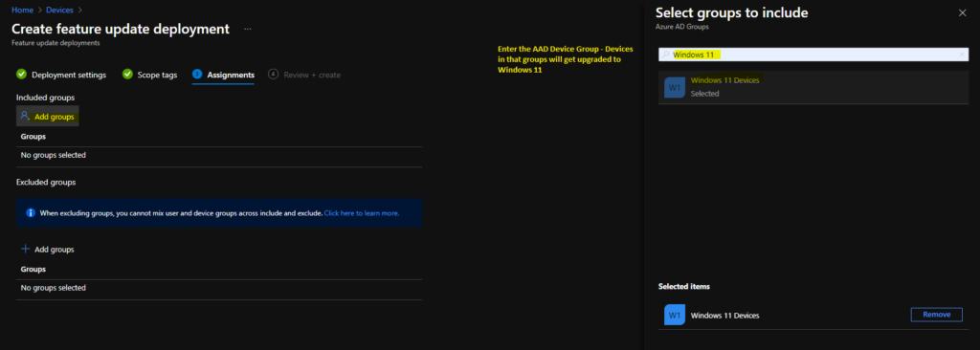Click the Included groups heading
The image size is (980, 350).
click(x=46, y=98)
